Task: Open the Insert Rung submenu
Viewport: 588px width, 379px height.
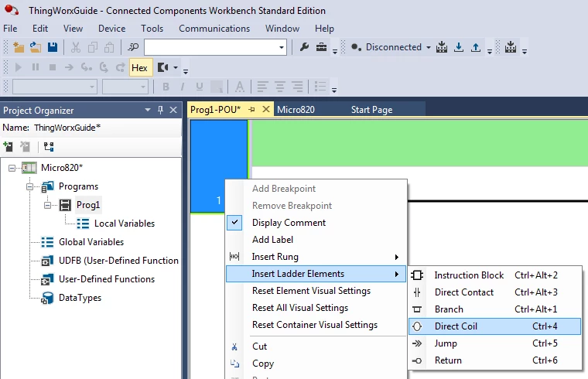Action: (x=316, y=257)
